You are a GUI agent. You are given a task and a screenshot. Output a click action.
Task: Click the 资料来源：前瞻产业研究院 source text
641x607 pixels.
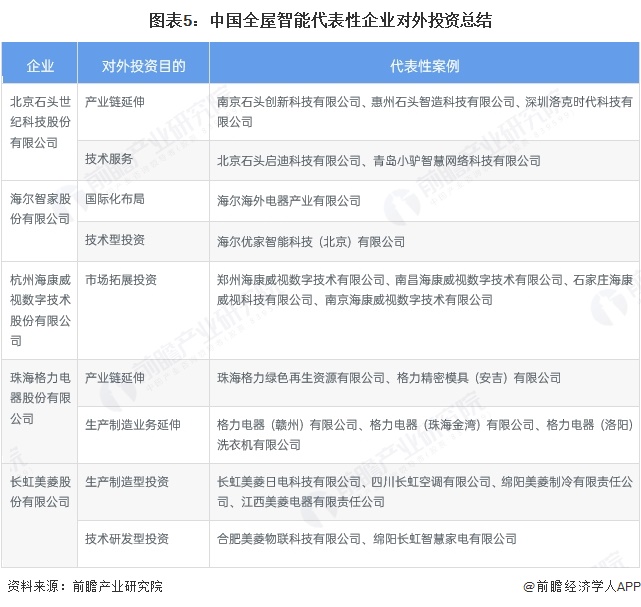(x=84, y=587)
